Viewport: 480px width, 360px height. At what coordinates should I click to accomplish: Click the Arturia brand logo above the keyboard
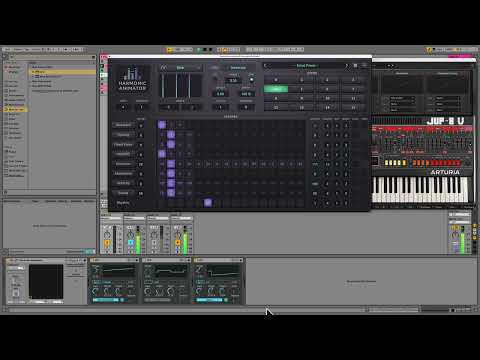click(x=445, y=172)
